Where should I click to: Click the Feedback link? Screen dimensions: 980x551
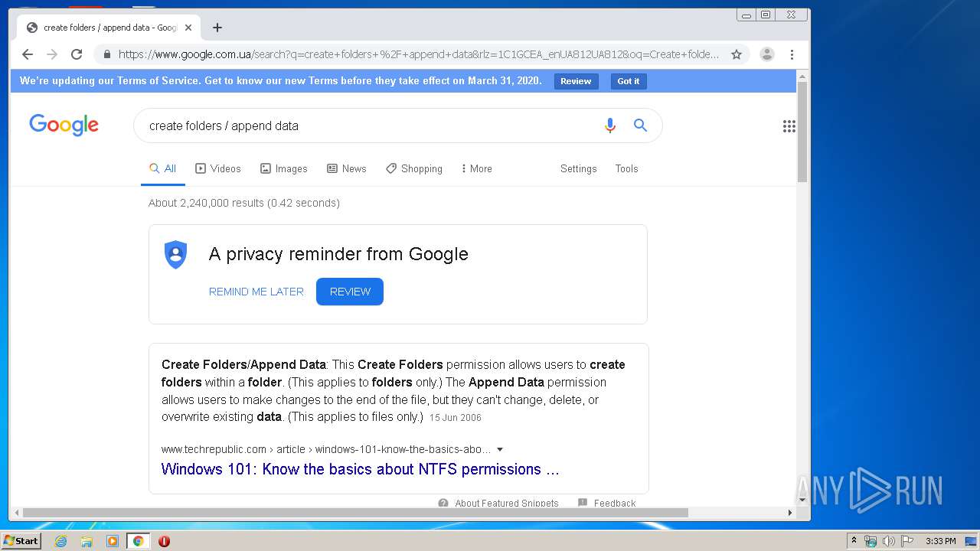tap(615, 503)
